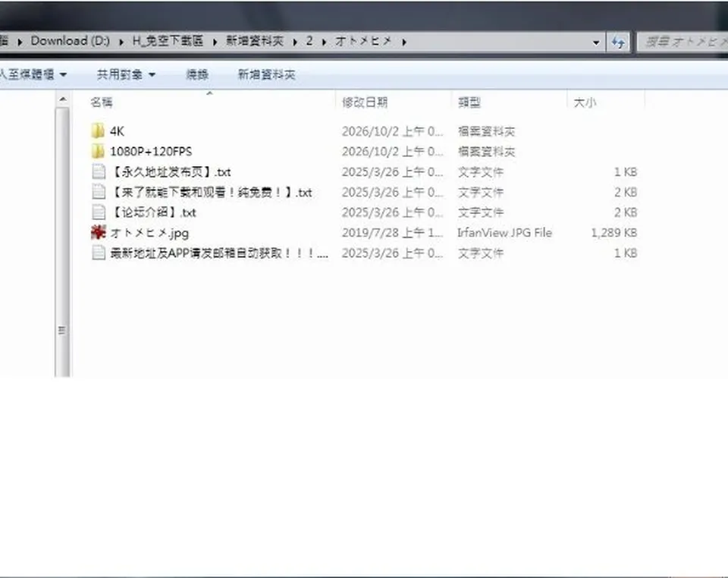Viewport: 728px width, 578px height.
Task: Click the IrfanView JPG File type cell
Action: (505, 233)
